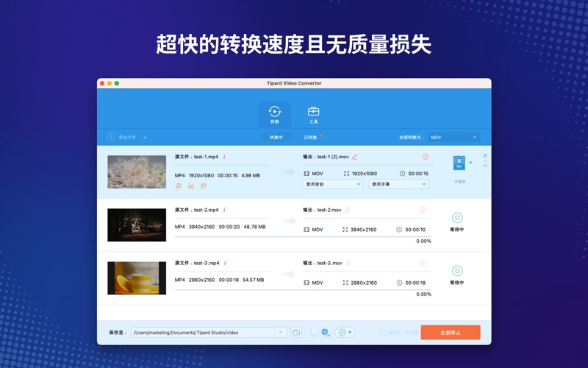Viewport: 588px width, 368px height.
Task: Open the output folder icon beside save path
Action: point(296,333)
